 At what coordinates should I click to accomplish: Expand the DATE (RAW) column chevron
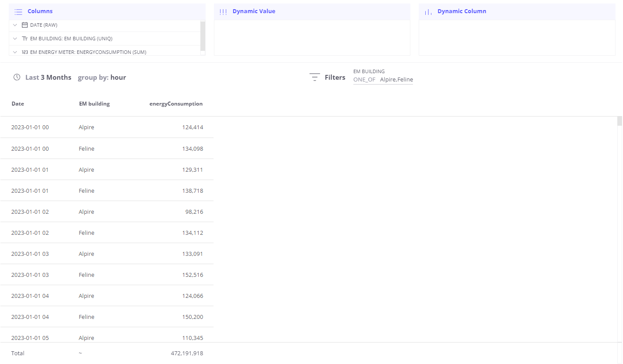(x=15, y=25)
